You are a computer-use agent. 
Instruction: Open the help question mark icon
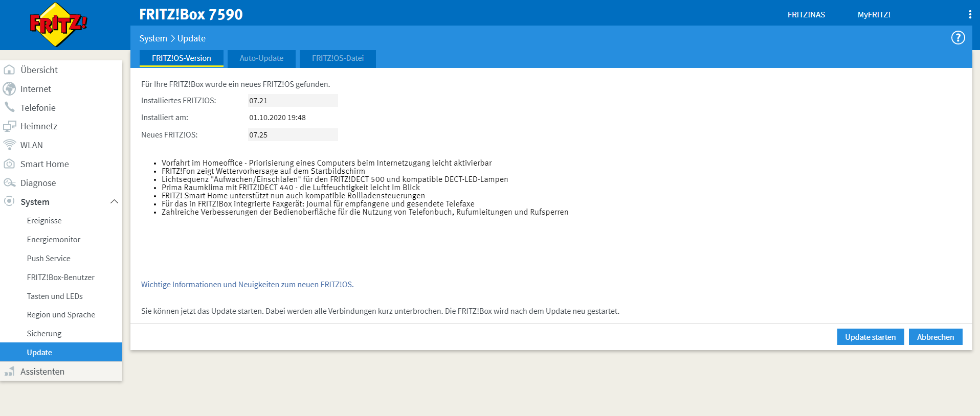click(x=958, y=38)
